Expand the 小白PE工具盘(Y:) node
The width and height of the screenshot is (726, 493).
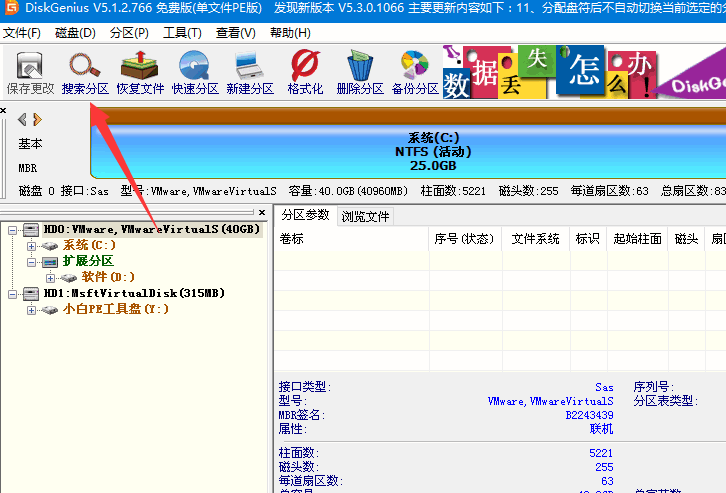31,310
